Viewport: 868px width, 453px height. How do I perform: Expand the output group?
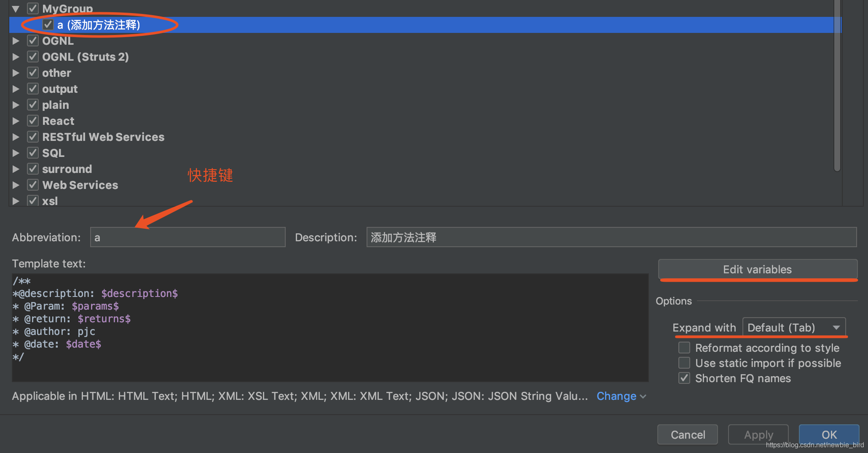click(x=16, y=89)
